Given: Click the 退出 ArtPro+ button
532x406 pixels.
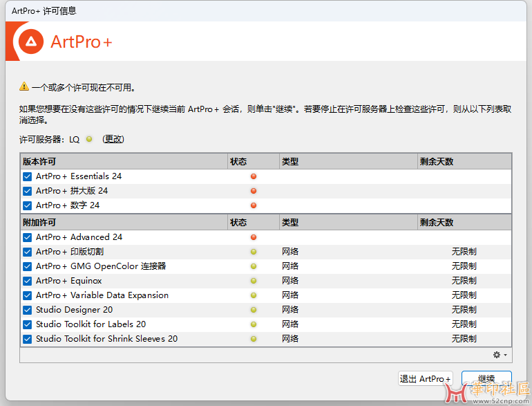Looking at the screenshot, I should (x=425, y=378).
